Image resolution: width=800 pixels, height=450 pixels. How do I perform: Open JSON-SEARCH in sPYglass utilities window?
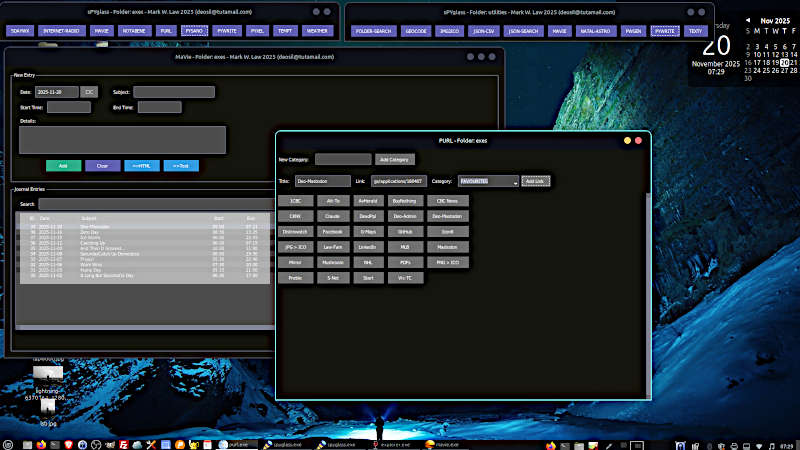pyautogui.click(x=523, y=31)
